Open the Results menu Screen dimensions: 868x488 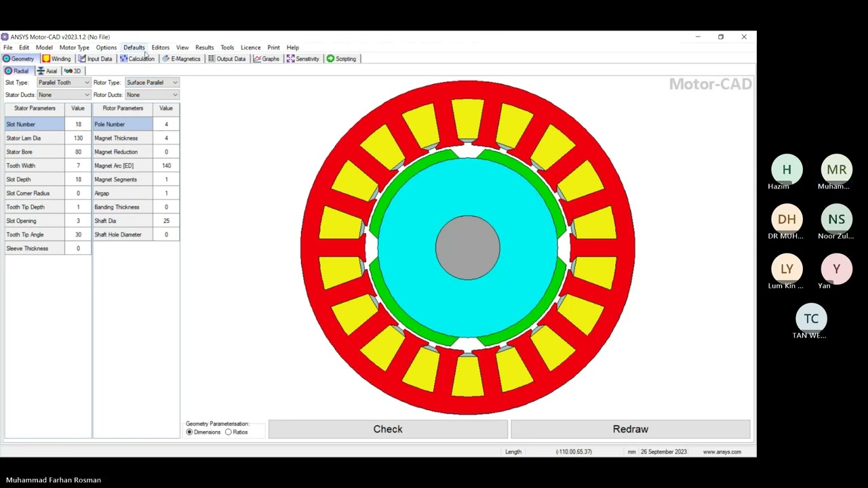204,47
